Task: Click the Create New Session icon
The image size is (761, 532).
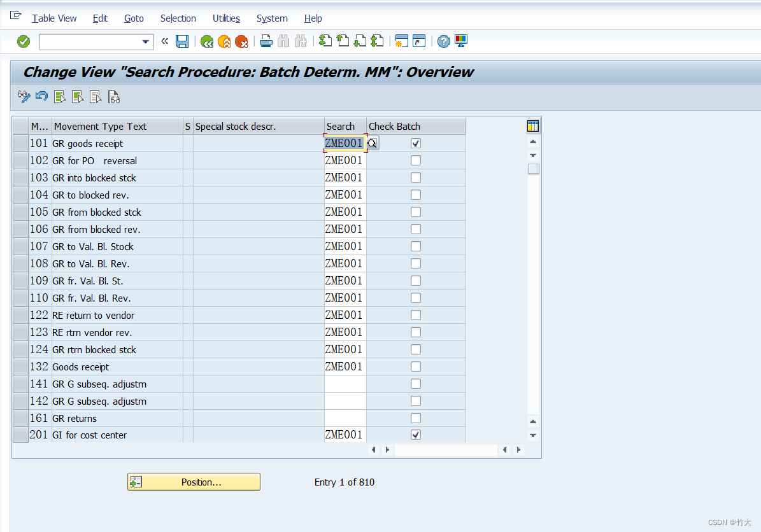Action: [x=401, y=41]
